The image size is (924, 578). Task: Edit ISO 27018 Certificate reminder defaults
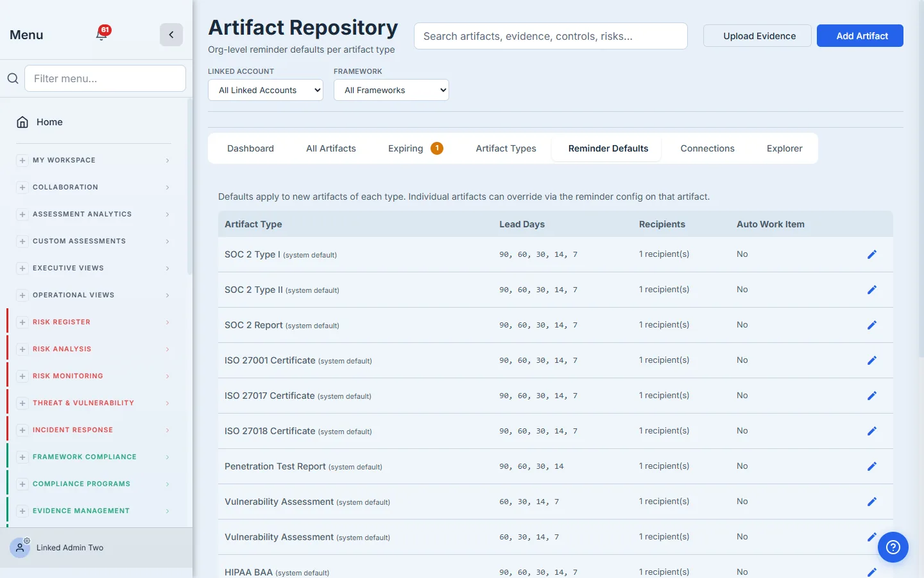click(x=872, y=431)
